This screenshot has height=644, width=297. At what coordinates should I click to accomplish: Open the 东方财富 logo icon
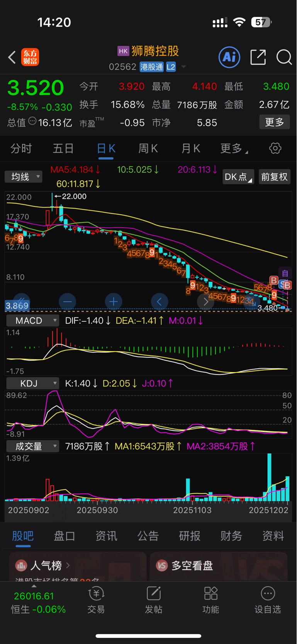click(30, 57)
